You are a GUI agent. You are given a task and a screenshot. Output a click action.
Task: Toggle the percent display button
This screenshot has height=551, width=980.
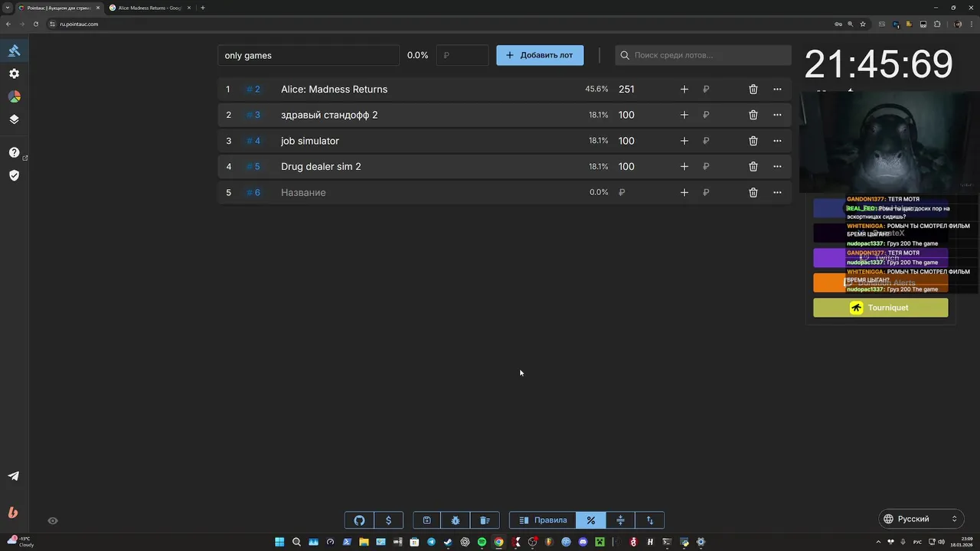click(590, 520)
